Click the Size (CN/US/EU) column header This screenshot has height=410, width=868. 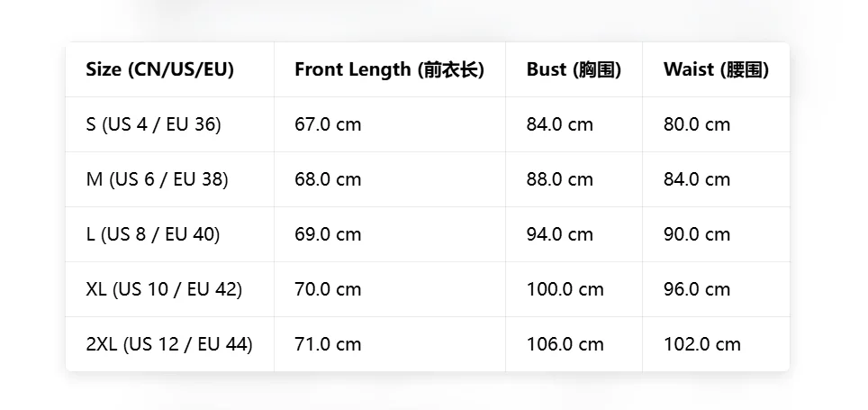(169, 69)
